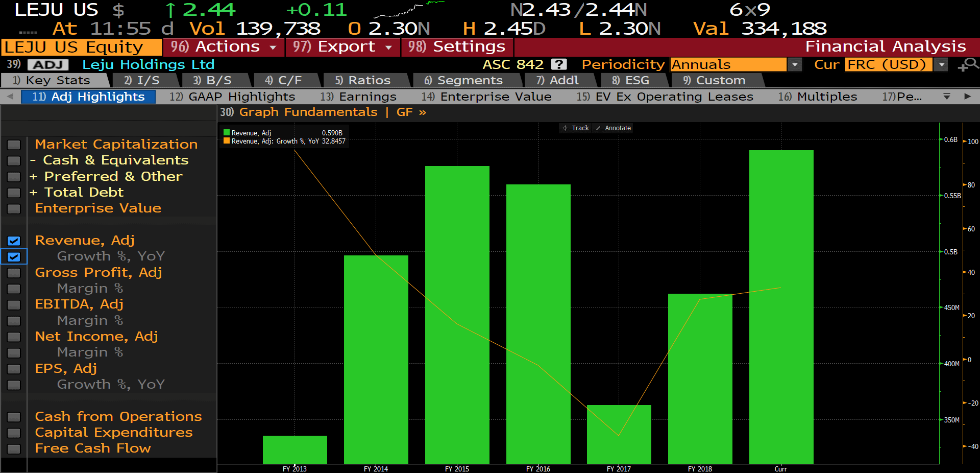Click the Gross Profit Margin % row
The height and width of the screenshot is (473, 980).
pyautogui.click(x=90, y=289)
